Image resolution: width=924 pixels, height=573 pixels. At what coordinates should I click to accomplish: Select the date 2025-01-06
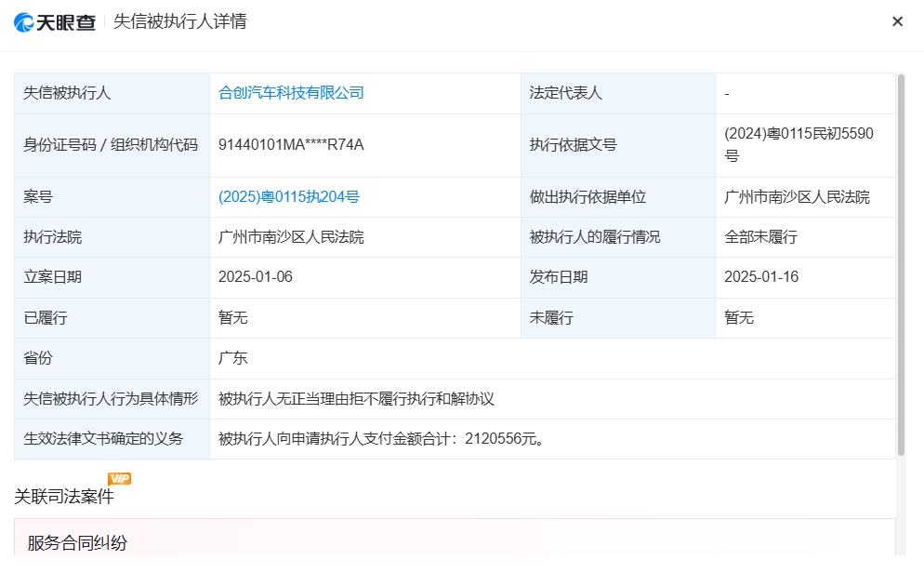255,277
